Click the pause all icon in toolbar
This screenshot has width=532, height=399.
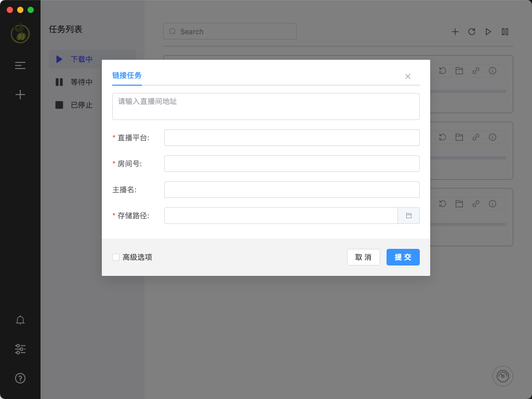(505, 32)
